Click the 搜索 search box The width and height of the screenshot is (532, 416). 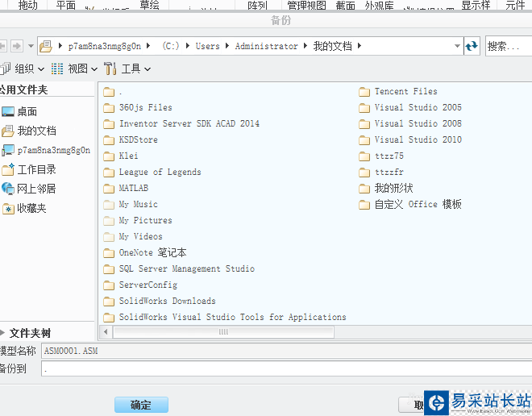(x=509, y=46)
